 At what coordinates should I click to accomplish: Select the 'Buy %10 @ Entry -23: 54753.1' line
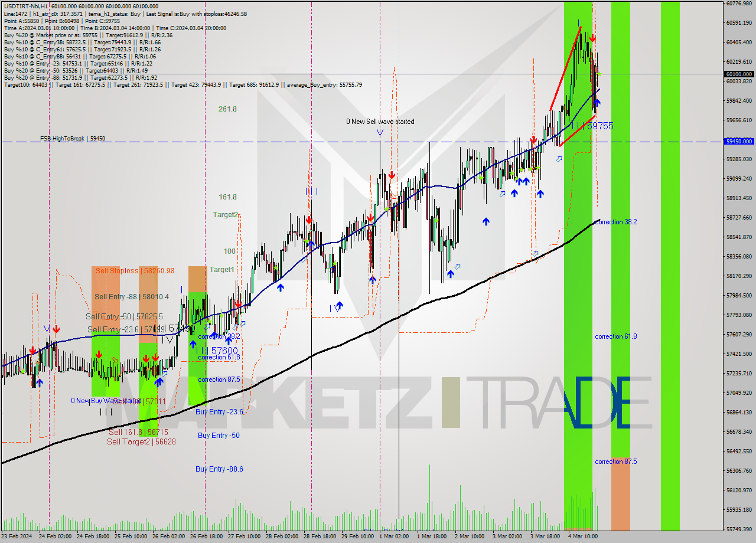tap(78, 63)
